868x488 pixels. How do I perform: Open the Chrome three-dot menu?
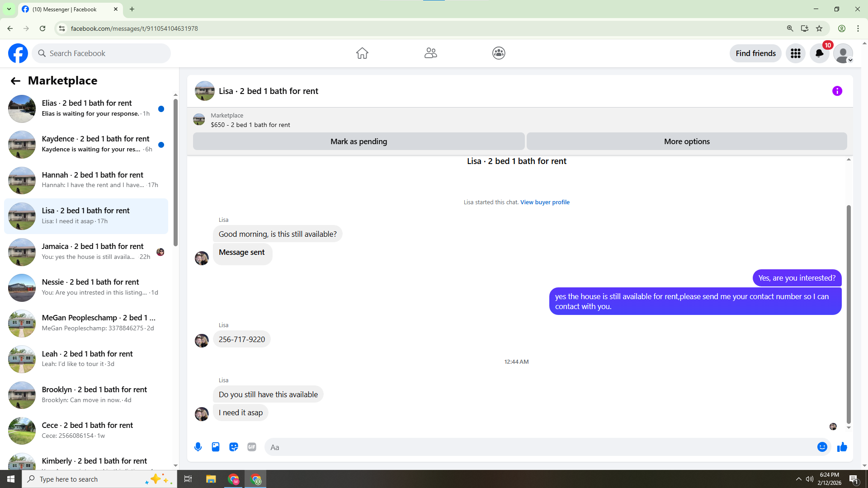click(x=858, y=28)
